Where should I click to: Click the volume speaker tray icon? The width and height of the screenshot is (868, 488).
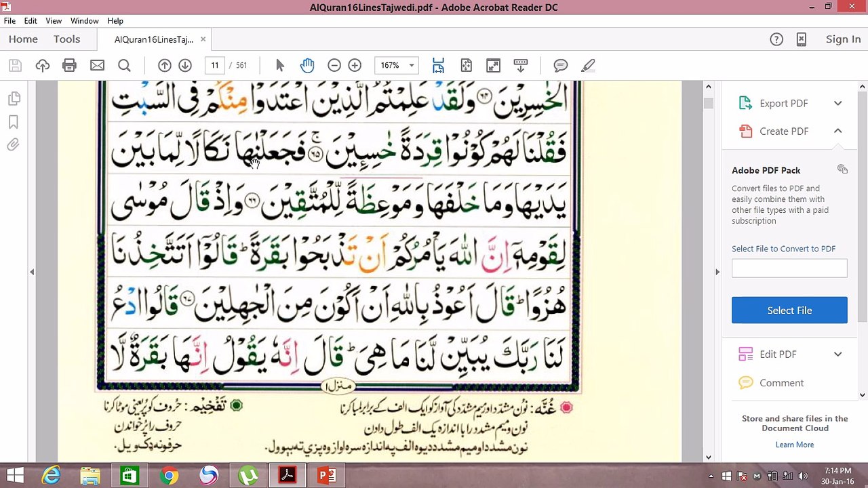(804, 476)
